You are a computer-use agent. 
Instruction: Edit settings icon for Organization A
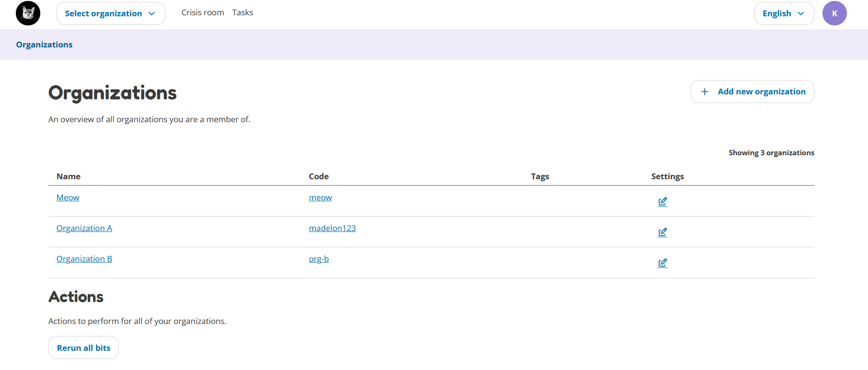coord(663,232)
